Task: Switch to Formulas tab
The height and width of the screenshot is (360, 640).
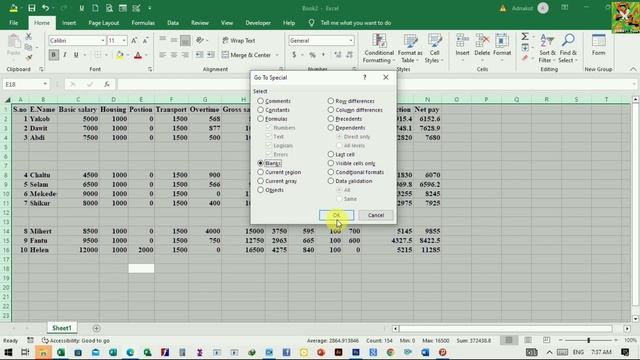Action: pos(143,23)
